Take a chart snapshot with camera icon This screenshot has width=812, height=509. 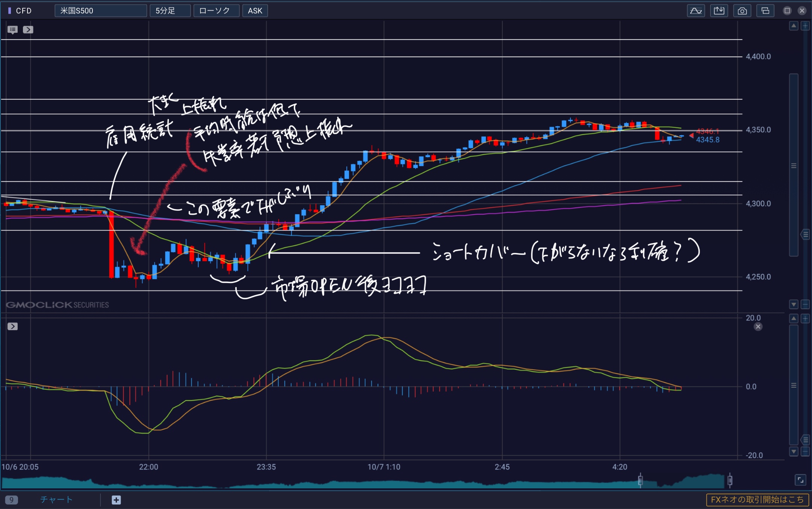(742, 11)
